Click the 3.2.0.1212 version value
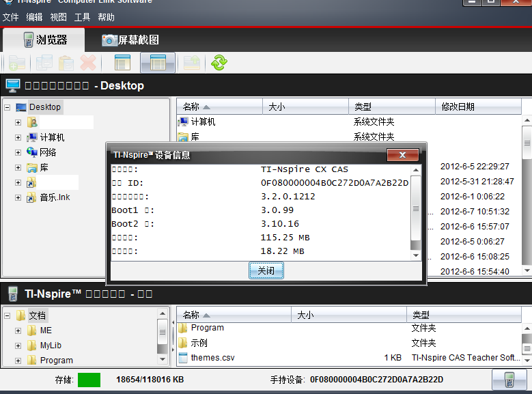Viewport: 532px width, 394px height. [x=288, y=197]
